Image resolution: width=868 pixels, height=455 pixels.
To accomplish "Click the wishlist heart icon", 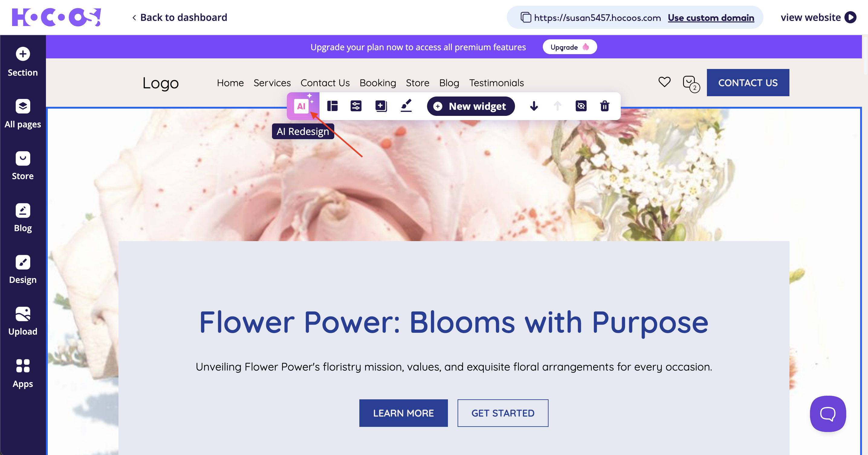I will point(664,82).
